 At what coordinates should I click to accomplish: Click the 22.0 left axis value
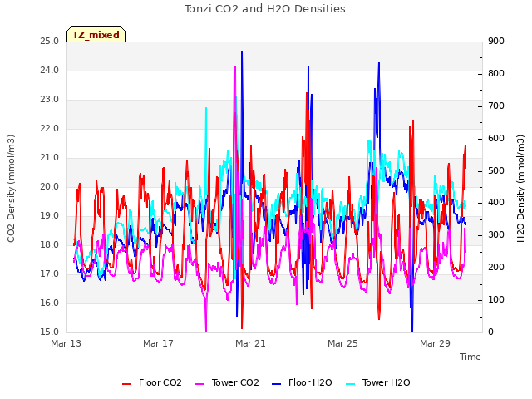[50, 129]
